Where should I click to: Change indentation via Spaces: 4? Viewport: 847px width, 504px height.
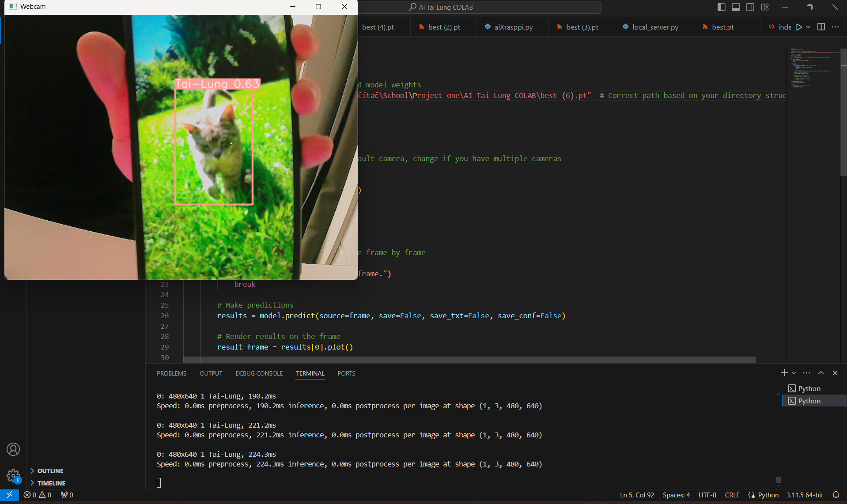(x=676, y=495)
